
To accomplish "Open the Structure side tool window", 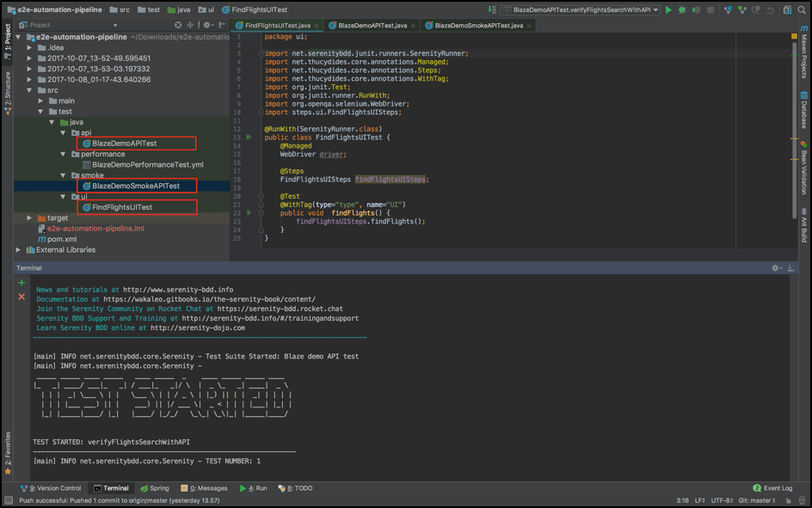I will coord(8,93).
